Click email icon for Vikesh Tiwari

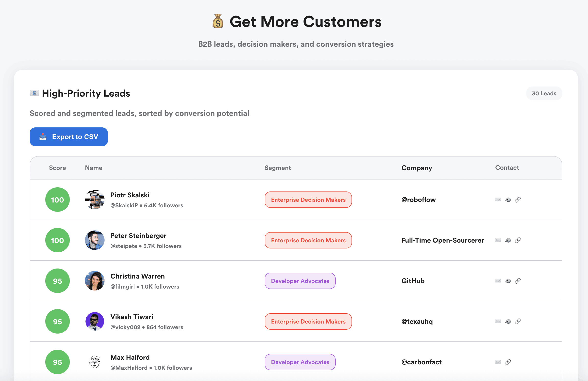[498, 321]
